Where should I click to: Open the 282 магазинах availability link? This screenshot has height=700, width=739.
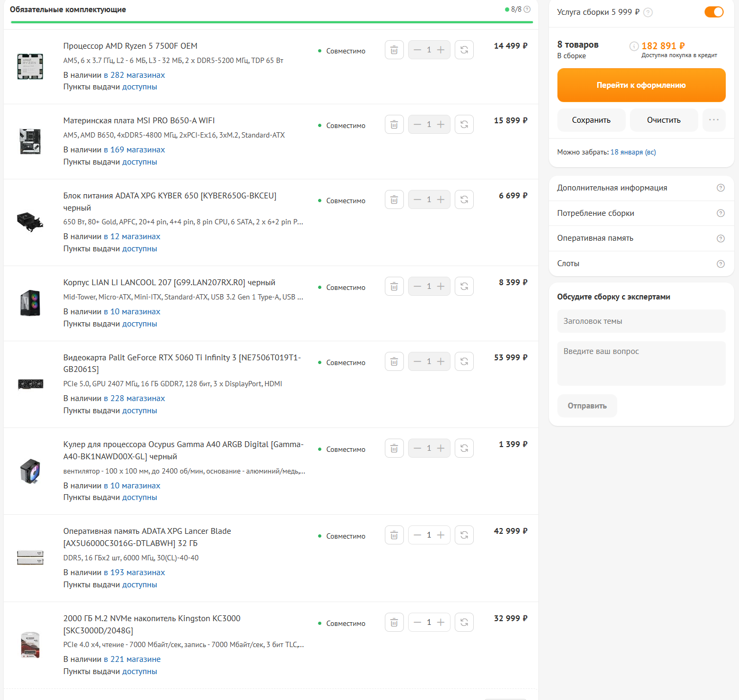coord(134,75)
